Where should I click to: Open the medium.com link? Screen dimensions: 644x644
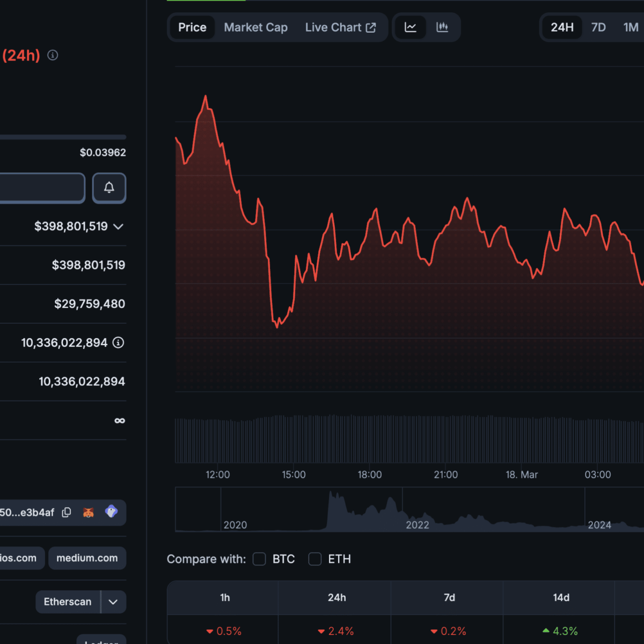point(87,558)
